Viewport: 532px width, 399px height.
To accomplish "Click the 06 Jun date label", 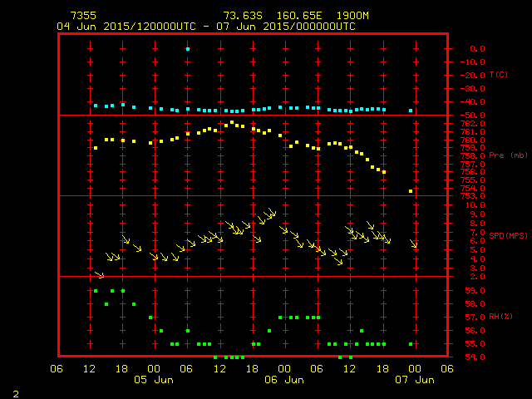I will [x=284, y=380].
